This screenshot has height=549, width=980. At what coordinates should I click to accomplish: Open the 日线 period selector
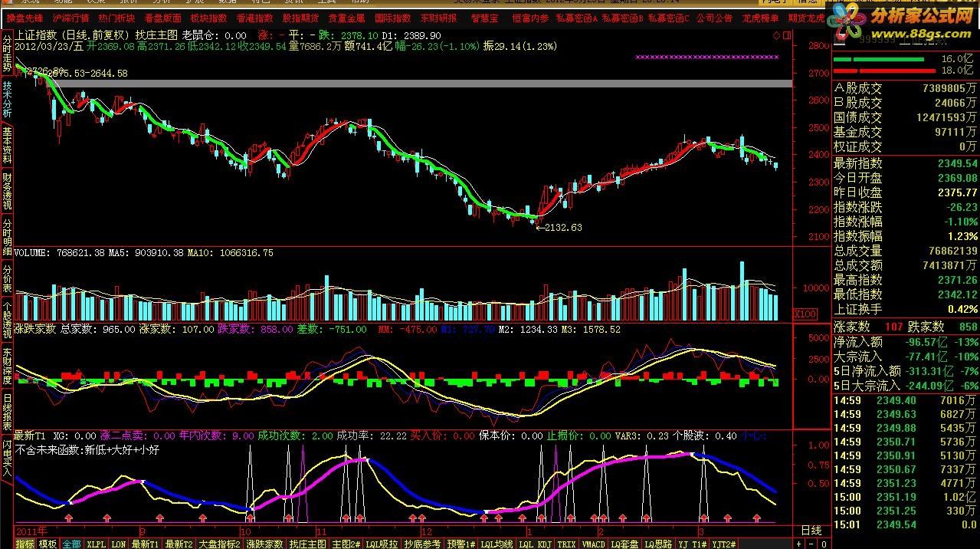811,531
